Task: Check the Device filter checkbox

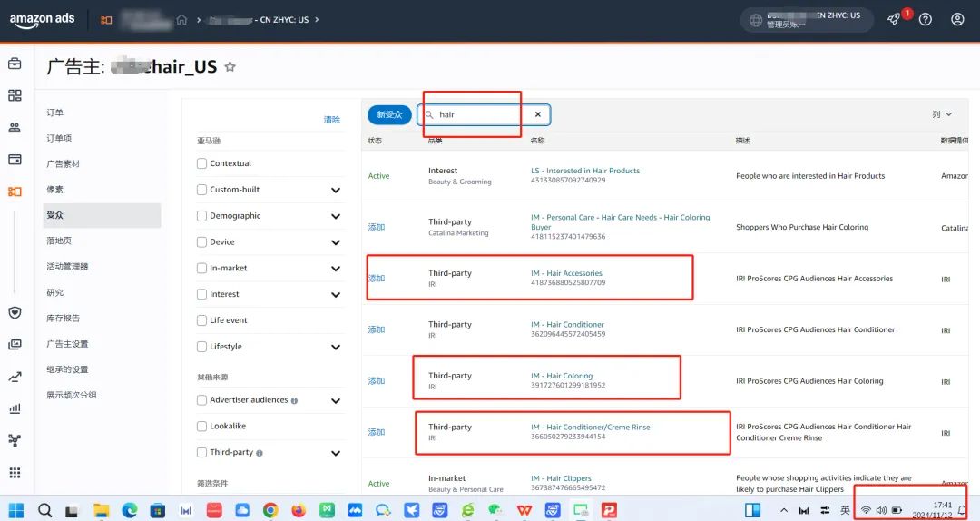Action: (201, 242)
